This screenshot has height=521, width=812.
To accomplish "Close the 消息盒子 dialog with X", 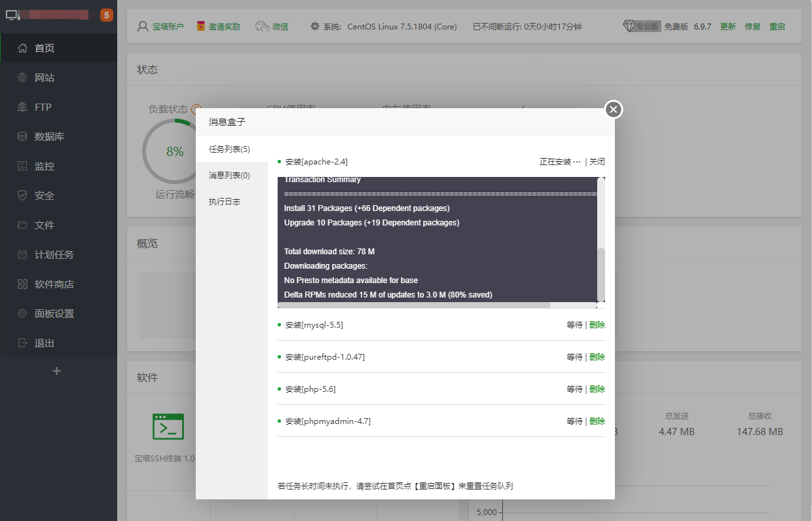I will coord(613,109).
